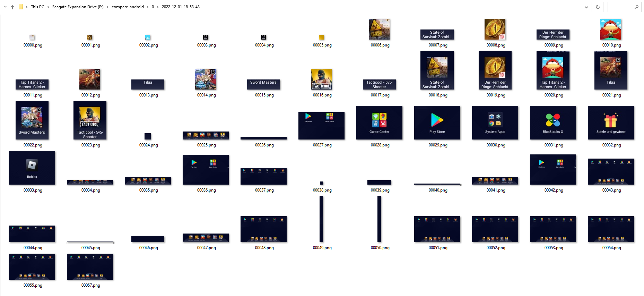Image resolution: width=644 pixels, height=296 pixels.
Task: Select the tall narrow strip thumbnail 00049.png
Action: point(321,219)
